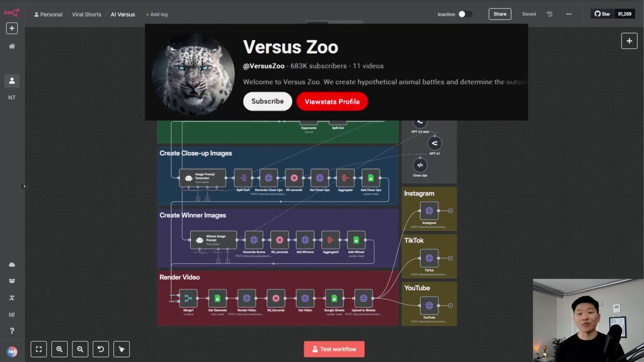Open the cloud icon in the sidebar
The width and height of the screenshot is (644, 362).
pyautogui.click(x=12, y=265)
